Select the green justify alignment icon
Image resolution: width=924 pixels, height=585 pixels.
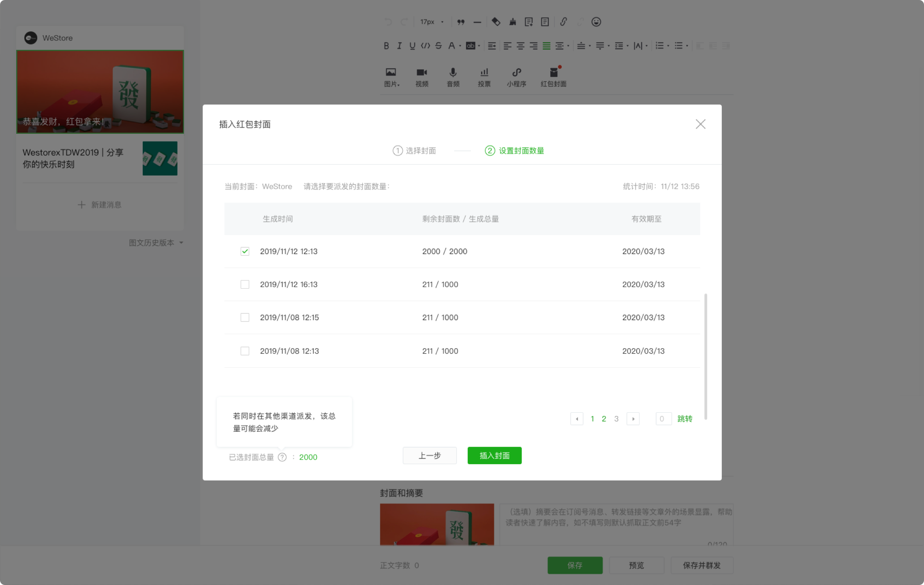[547, 46]
